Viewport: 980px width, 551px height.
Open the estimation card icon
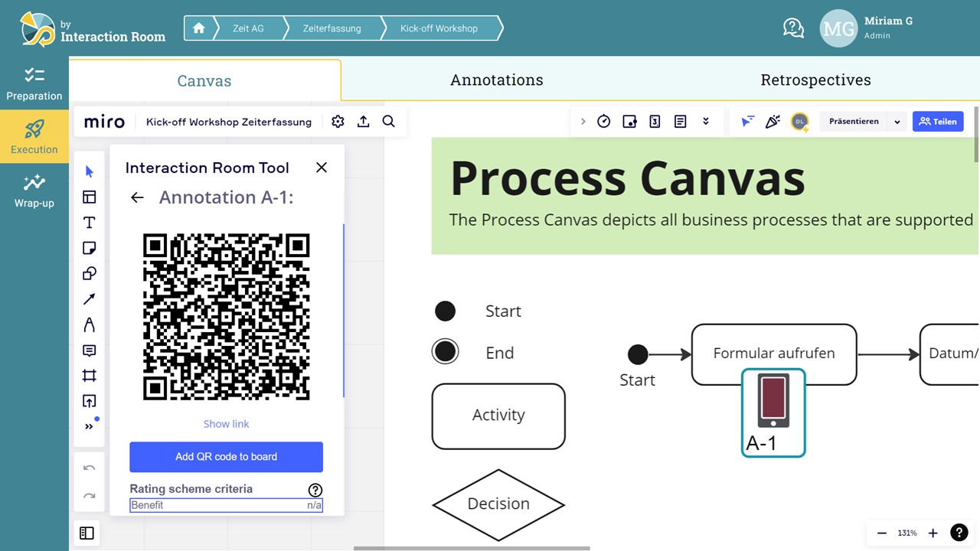pos(655,122)
